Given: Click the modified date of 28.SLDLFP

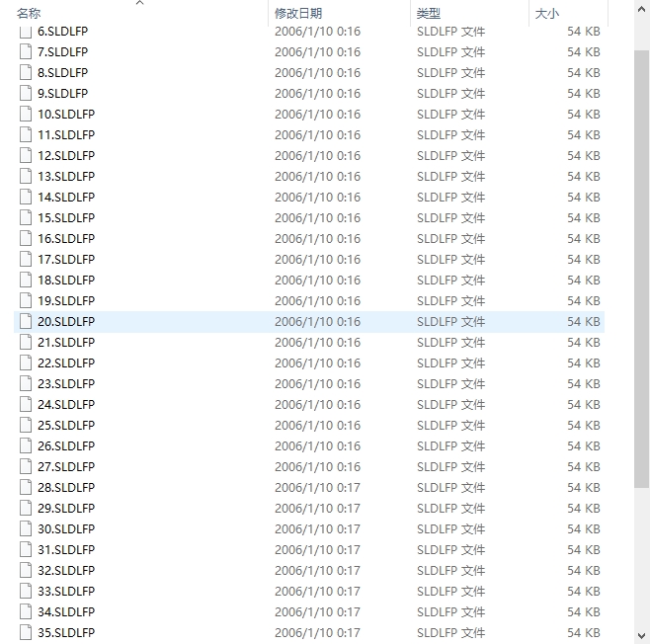Looking at the screenshot, I should click(x=317, y=487).
